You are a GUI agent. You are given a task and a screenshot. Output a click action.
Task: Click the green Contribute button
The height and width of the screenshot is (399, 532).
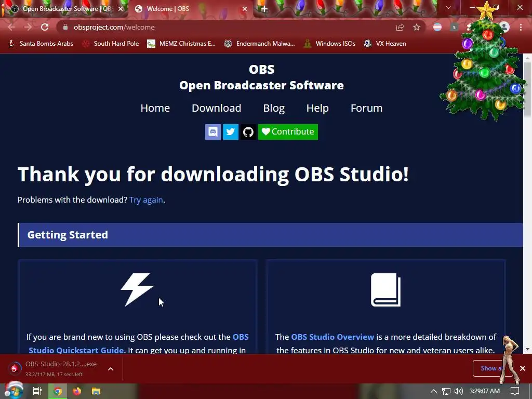click(x=288, y=131)
